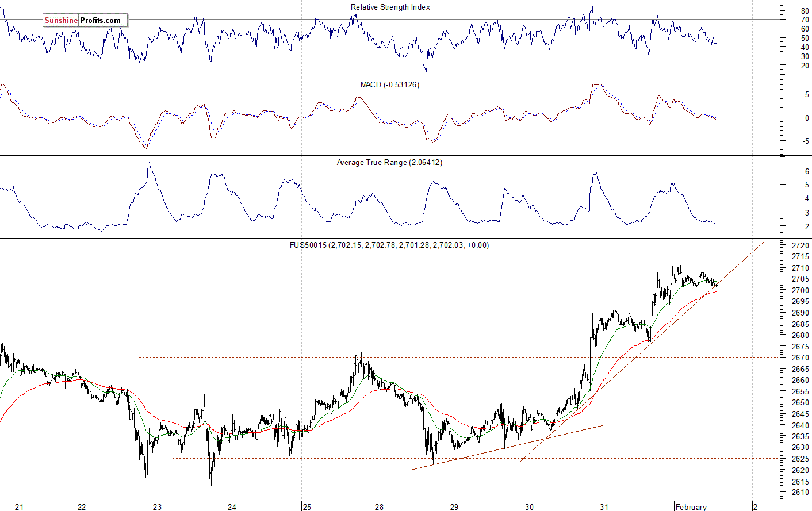
Task: Click the 2700 price level label
Action: coord(800,290)
